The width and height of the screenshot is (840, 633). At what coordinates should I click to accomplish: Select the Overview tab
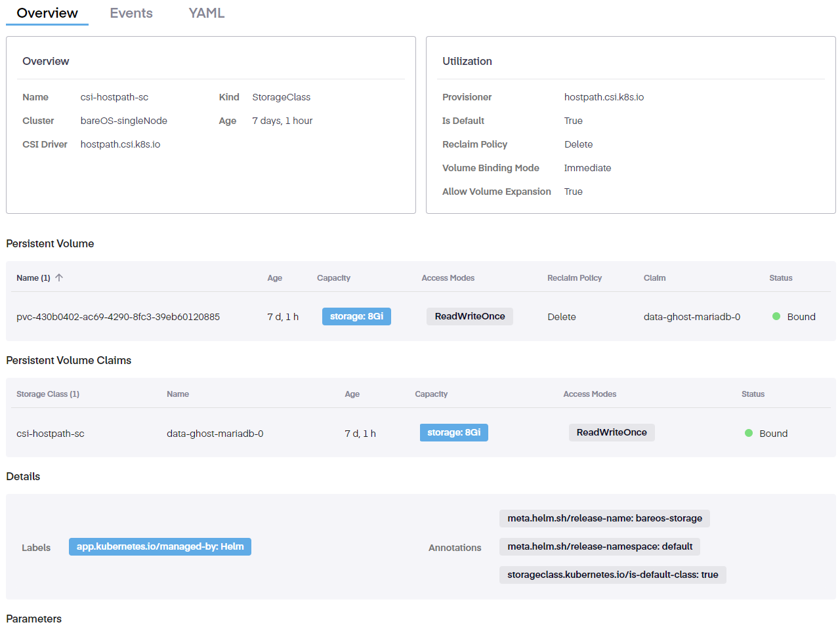(x=47, y=13)
